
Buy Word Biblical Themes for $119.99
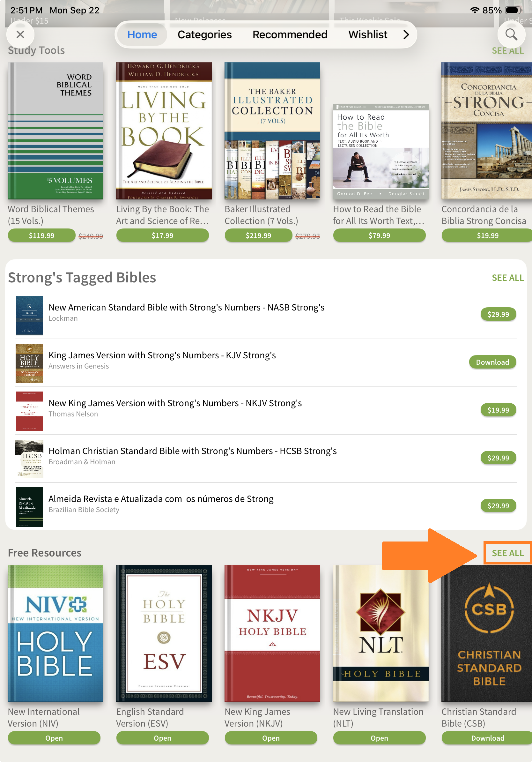click(41, 235)
